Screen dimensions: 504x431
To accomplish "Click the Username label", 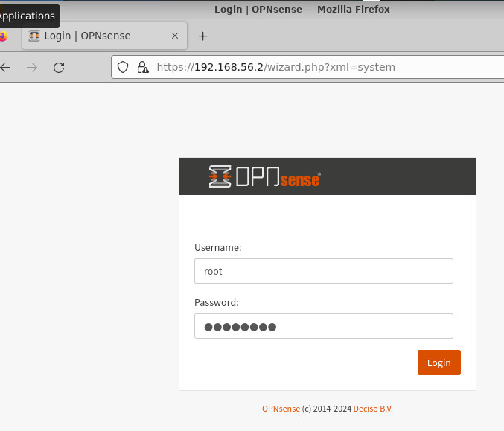I will click(x=217, y=247).
